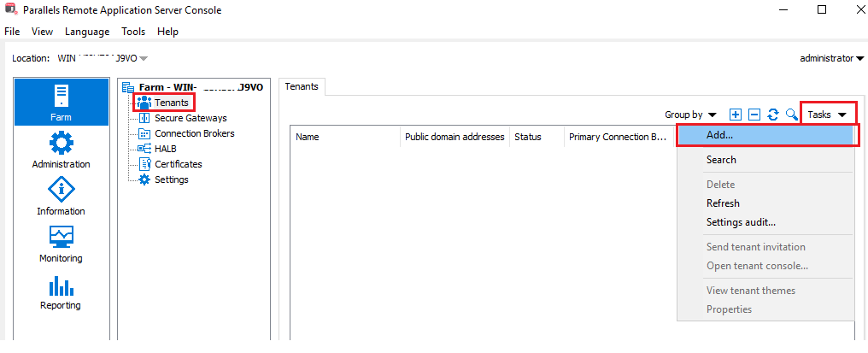The image size is (868, 353).
Task: Click the Settings gear icon in tree
Action: 144,179
